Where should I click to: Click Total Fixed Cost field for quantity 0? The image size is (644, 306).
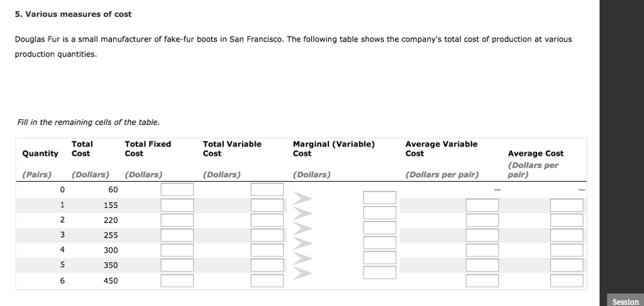(177, 190)
